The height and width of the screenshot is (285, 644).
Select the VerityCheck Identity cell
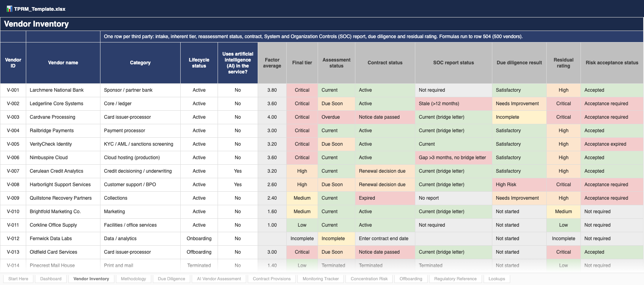pyautogui.click(x=63, y=144)
